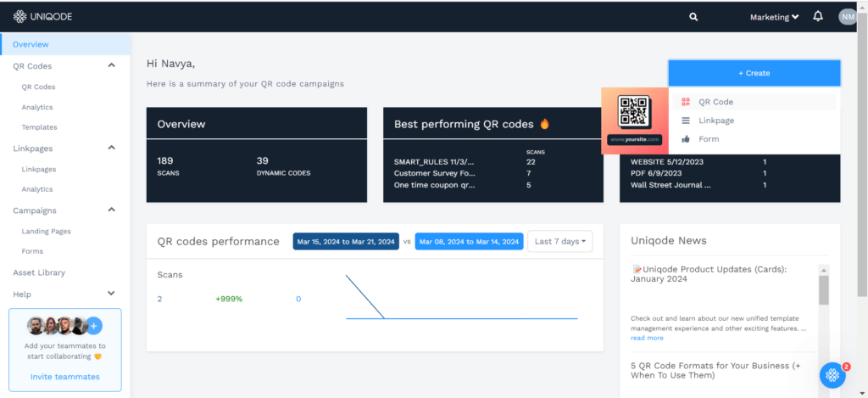Viewport: 868px width, 398px height.
Task: Open the notifications bell
Action: [x=818, y=17]
